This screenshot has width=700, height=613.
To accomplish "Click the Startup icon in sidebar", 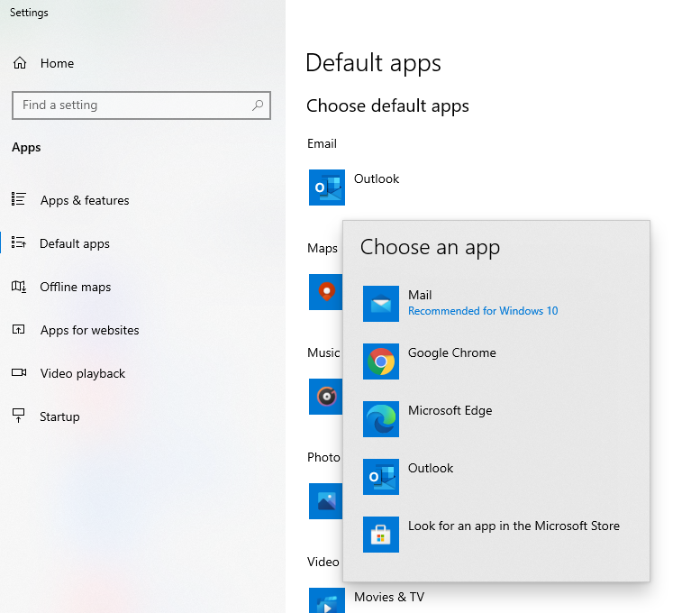I will click(x=19, y=416).
